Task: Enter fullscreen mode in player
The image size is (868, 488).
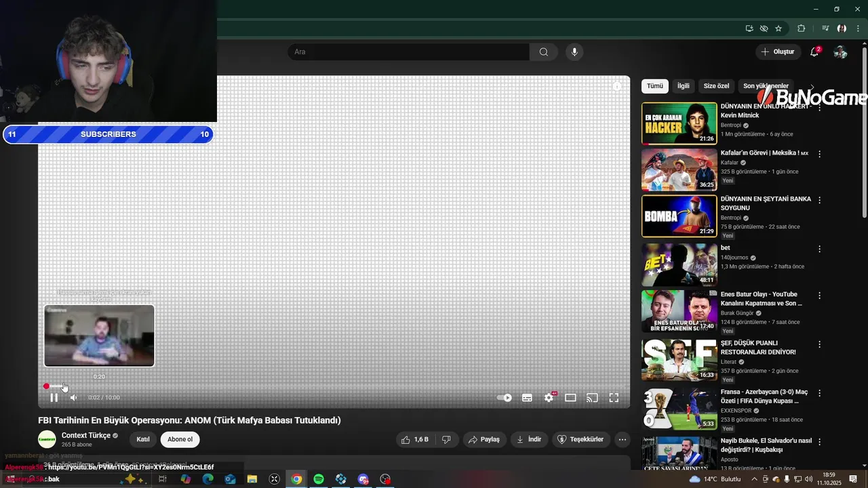Action: pyautogui.click(x=614, y=398)
